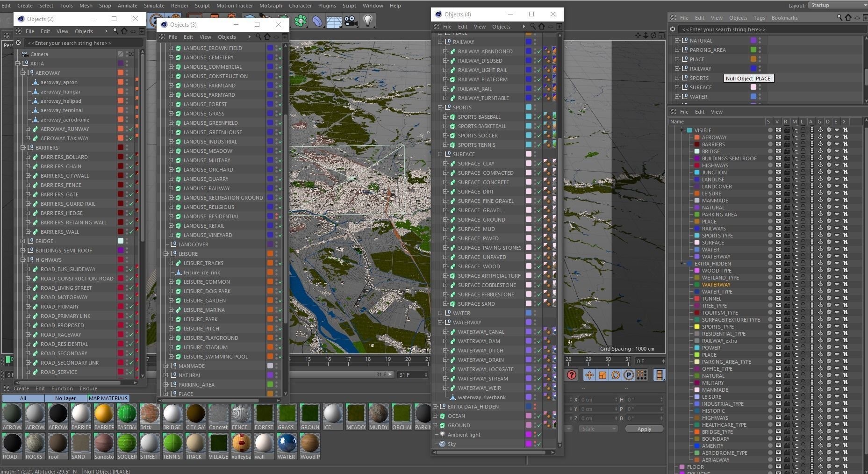Toggle visibility eye for AEROWAY layer
This screenshot has height=474, width=868.
click(778, 137)
